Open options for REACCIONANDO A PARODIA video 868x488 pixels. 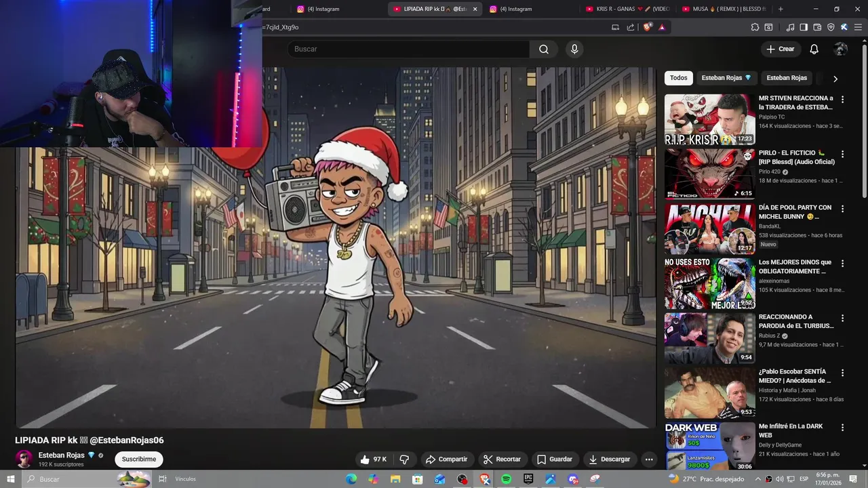842,318
